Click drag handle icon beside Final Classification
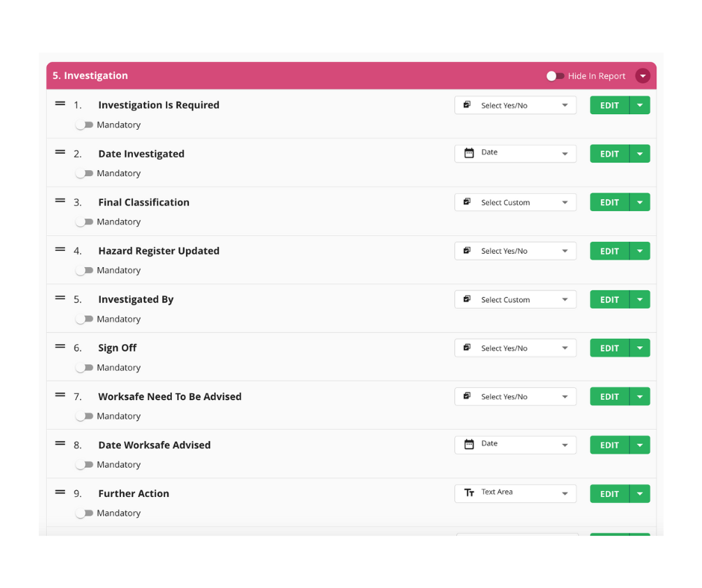Image resolution: width=702 pixels, height=588 pixels. point(60,201)
